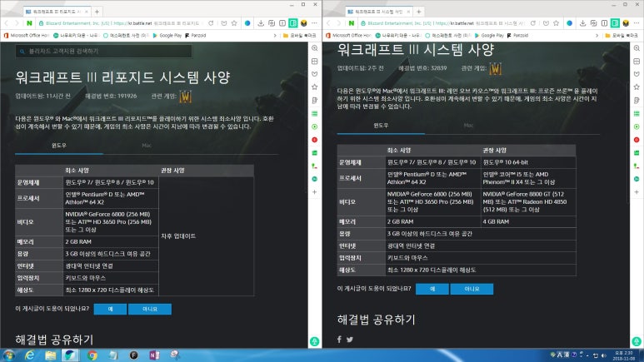Open Google Chrome from the taskbar

(x=92, y=355)
